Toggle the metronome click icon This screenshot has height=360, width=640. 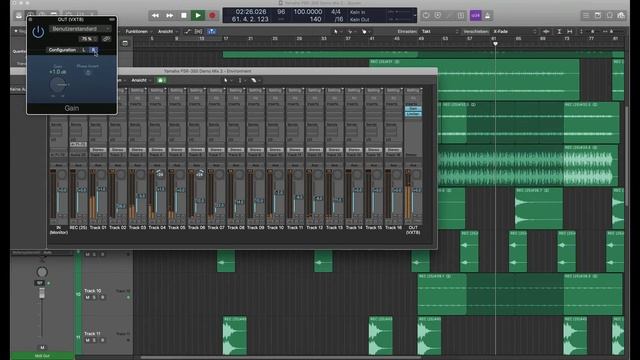(487, 16)
